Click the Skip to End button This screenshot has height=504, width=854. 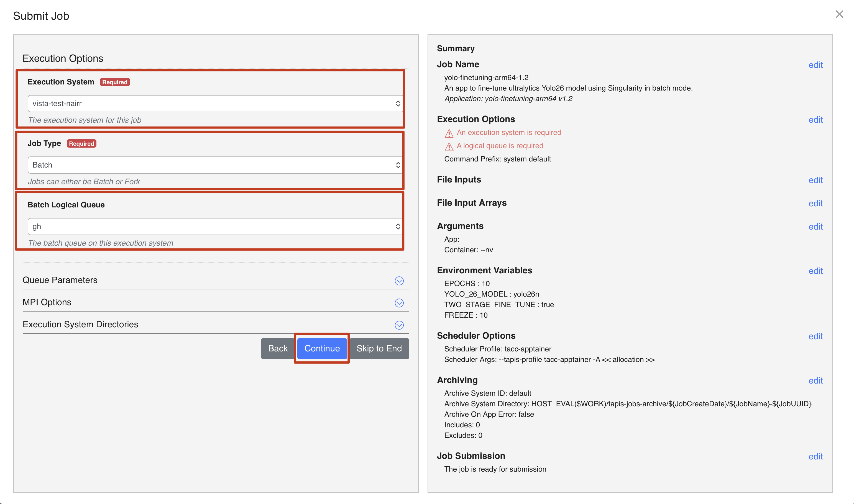point(379,348)
